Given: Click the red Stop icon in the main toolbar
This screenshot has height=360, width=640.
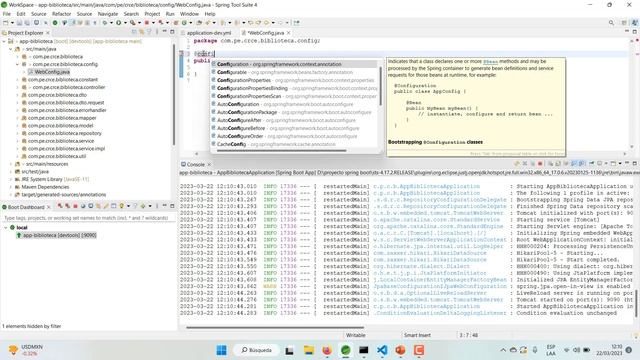Looking at the screenshot, I should click(x=147, y=23).
